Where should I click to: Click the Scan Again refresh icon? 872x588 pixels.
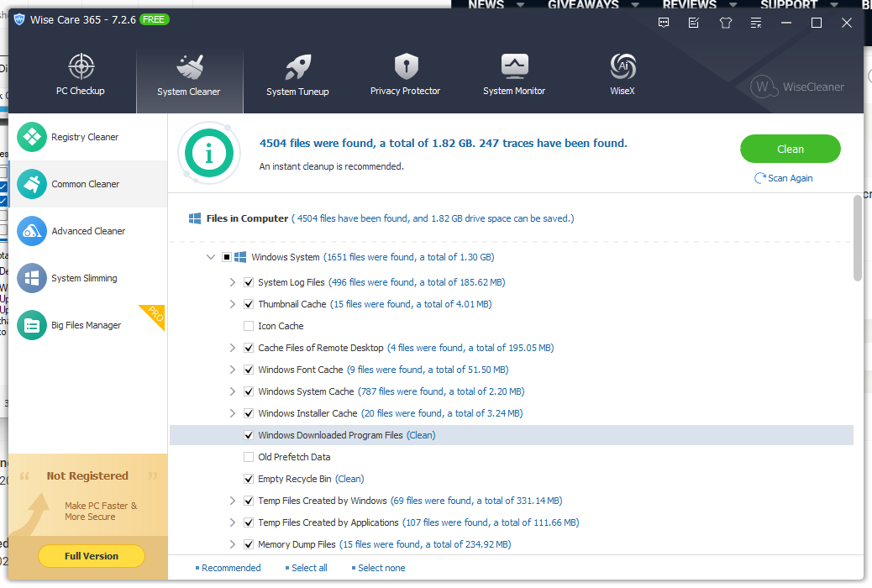[x=759, y=178]
